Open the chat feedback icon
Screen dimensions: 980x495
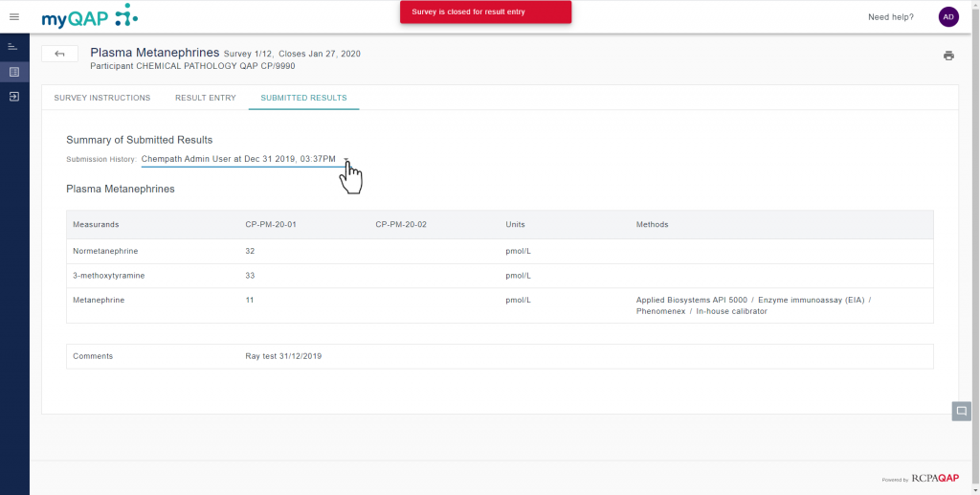pos(961,411)
